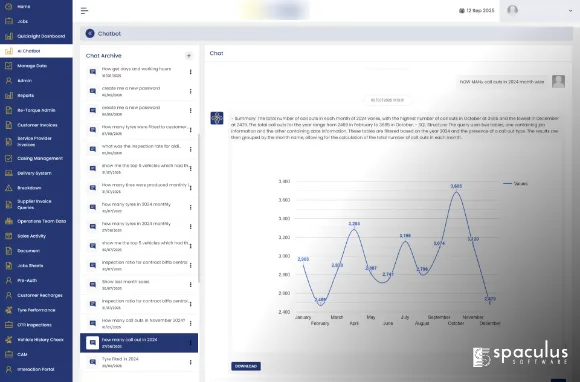Image resolution: width=580 pixels, height=382 pixels.
Task: Click the Chatbot back arrow icon
Action: (x=90, y=34)
